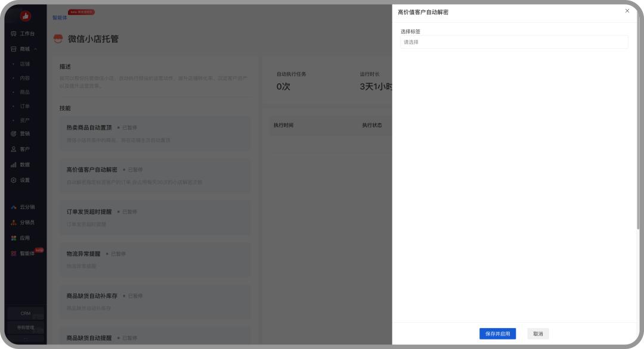Collapse the 商城 sidebar group

27,49
